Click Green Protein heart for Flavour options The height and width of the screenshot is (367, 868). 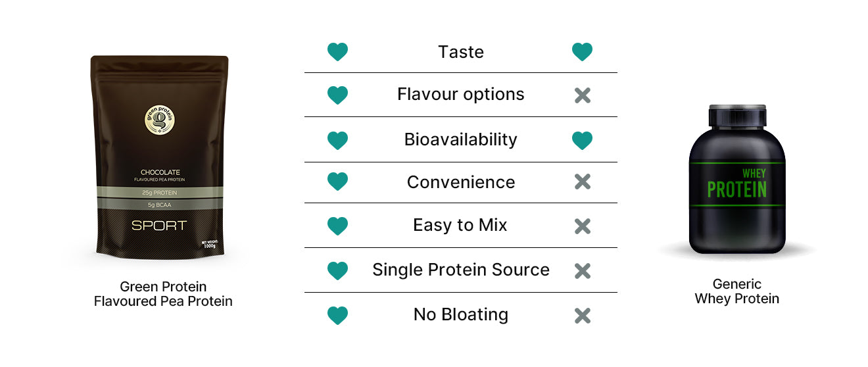[337, 95]
